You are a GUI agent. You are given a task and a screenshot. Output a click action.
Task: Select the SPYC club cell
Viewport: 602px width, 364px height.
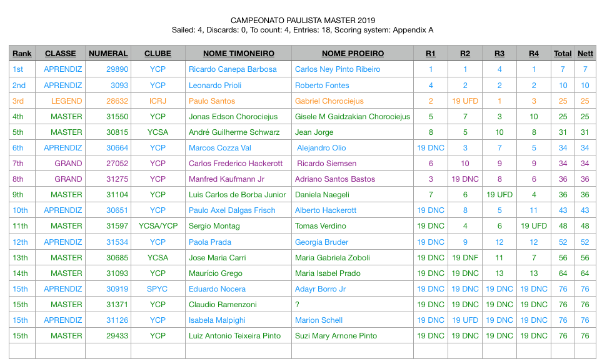[x=158, y=289]
